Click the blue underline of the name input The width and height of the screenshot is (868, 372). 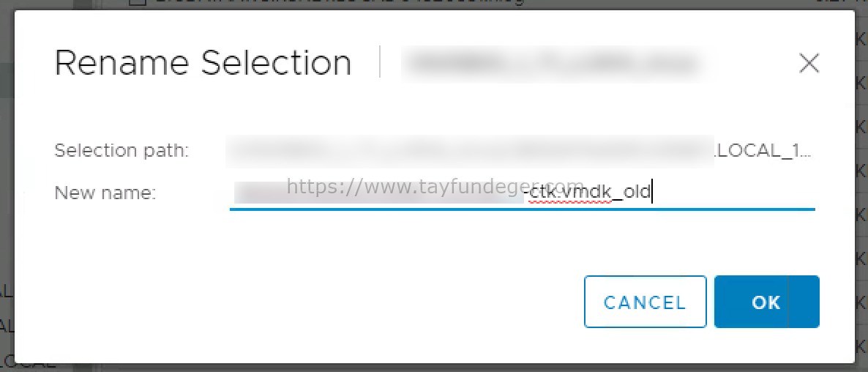(x=522, y=209)
